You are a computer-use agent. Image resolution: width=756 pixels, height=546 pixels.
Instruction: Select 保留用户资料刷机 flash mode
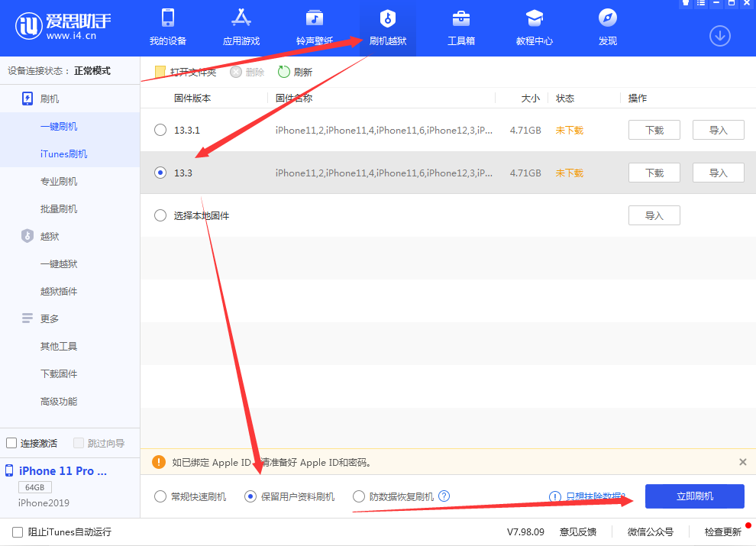tap(250, 496)
